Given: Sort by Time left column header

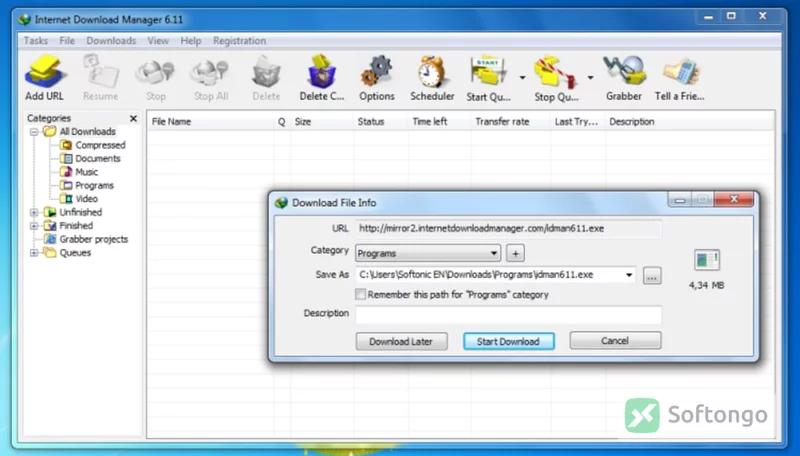Looking at the screenshot, I should pyautogui.click(x=440, y=122).
